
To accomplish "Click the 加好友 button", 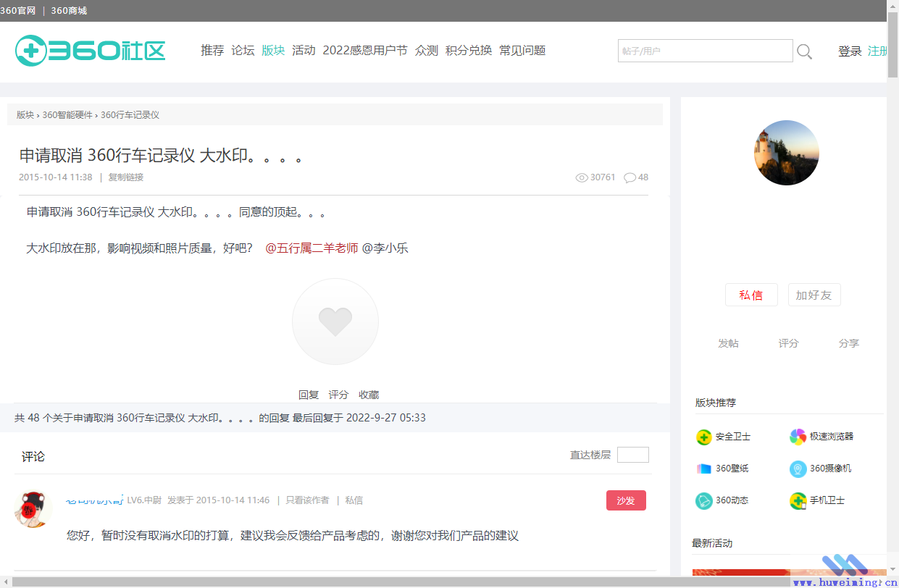I will coord(814,295).
